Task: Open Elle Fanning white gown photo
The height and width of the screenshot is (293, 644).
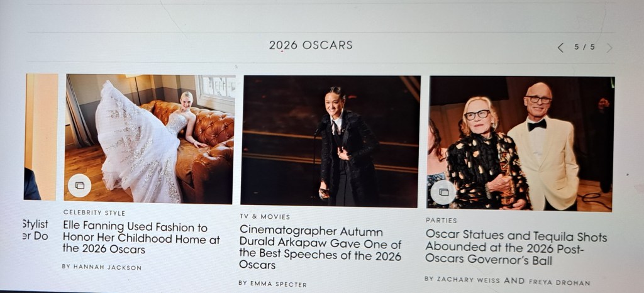Action: coord(149,139)
